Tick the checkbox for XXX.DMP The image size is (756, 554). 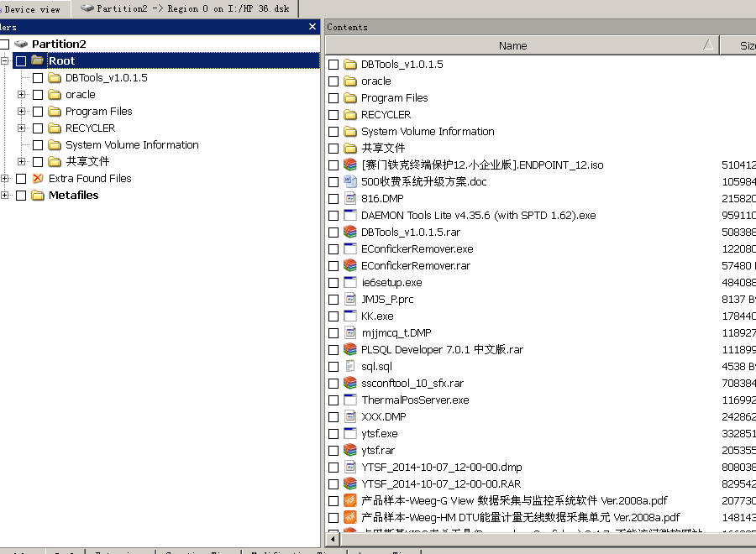(333, 417)
